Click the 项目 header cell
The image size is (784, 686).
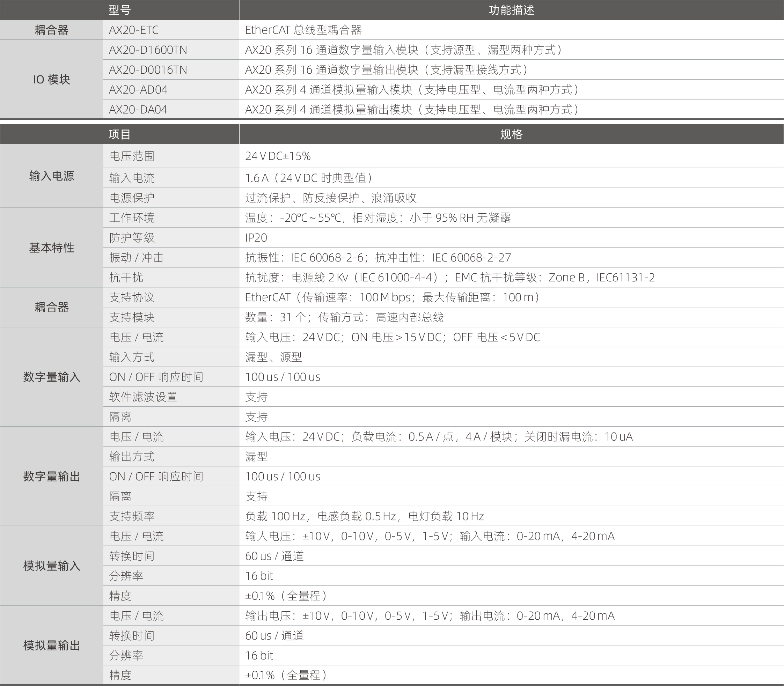pyautogui.click(x=119, y=133)
